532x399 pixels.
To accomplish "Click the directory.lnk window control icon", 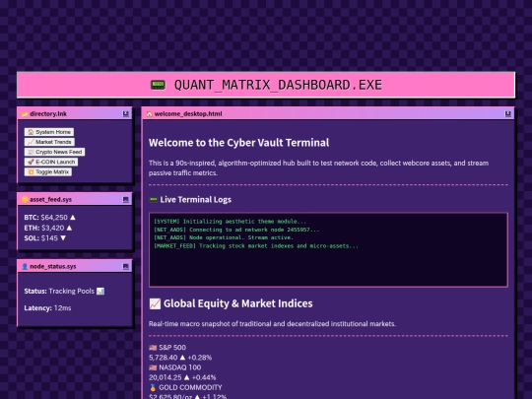I will [125, 113].
